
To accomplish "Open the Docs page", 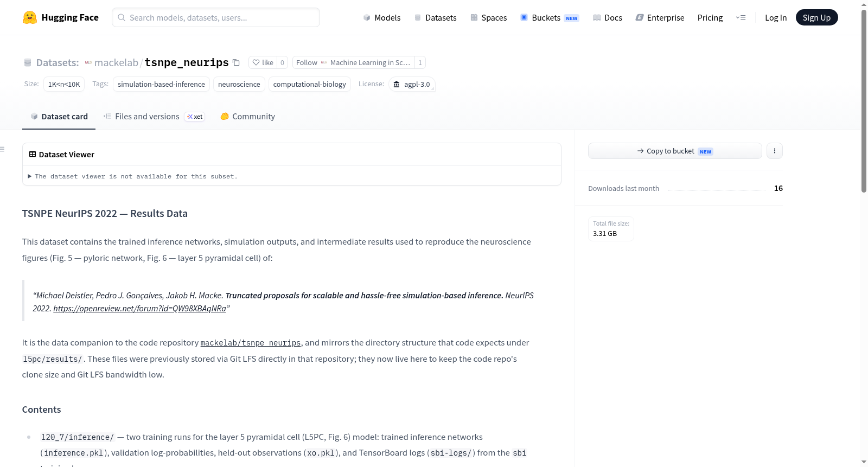I will (x=608, y=17).
